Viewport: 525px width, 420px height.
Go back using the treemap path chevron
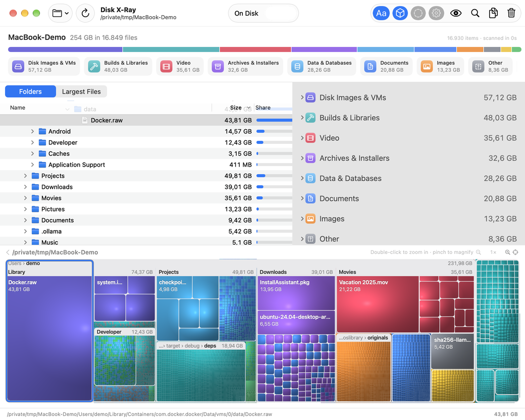click(8, 252)
